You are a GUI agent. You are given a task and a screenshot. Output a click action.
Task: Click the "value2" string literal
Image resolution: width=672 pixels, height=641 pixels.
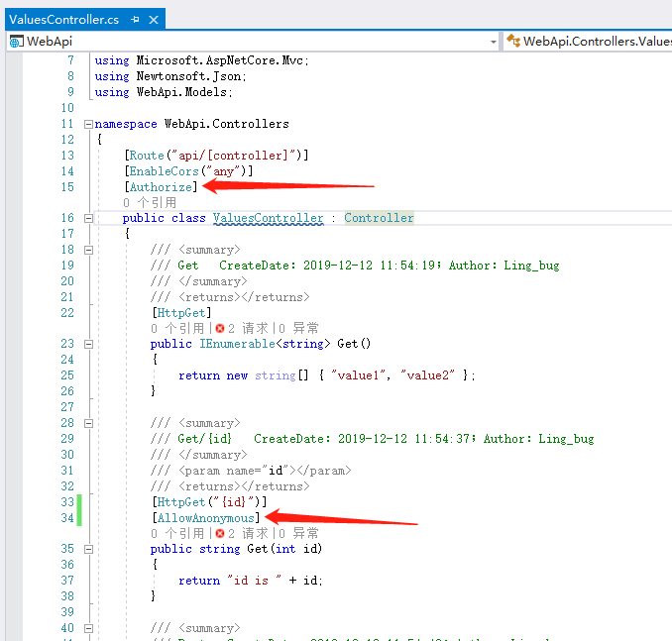point(427,375)
